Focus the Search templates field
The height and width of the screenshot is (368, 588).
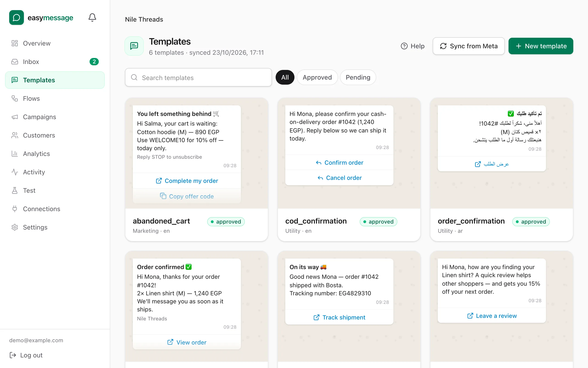(x=198, y=78)
